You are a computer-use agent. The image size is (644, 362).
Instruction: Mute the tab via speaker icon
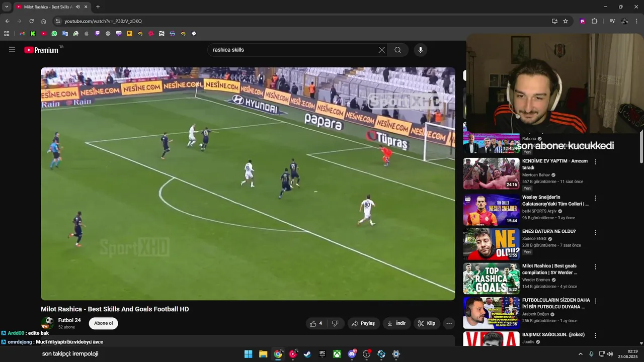click(x=77, y=7)
